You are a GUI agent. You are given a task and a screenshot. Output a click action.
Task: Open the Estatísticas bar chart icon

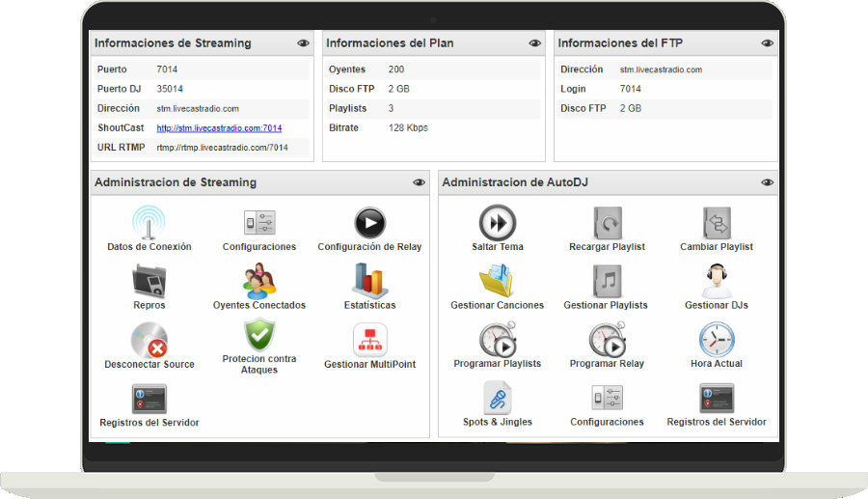369,281
